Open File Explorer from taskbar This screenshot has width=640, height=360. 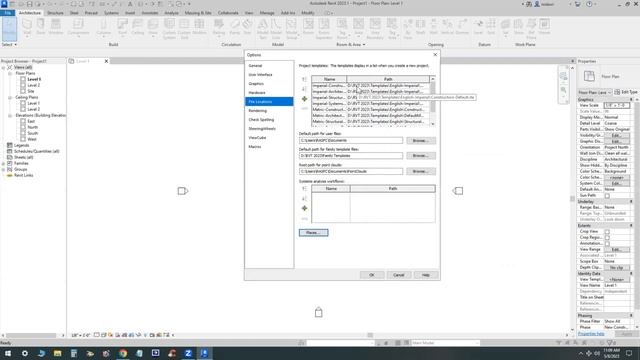click(x=58, y=353)
